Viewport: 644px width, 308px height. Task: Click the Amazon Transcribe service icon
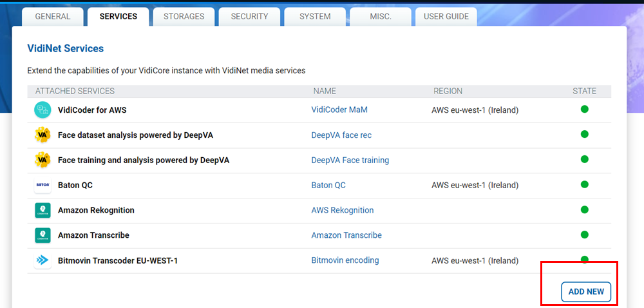coord(43,236)
